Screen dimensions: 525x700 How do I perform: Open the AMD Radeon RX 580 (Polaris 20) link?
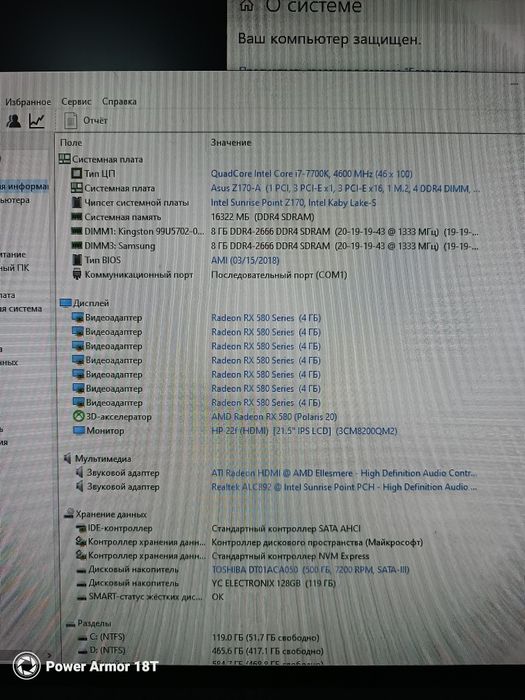click(x=274, y=417)
